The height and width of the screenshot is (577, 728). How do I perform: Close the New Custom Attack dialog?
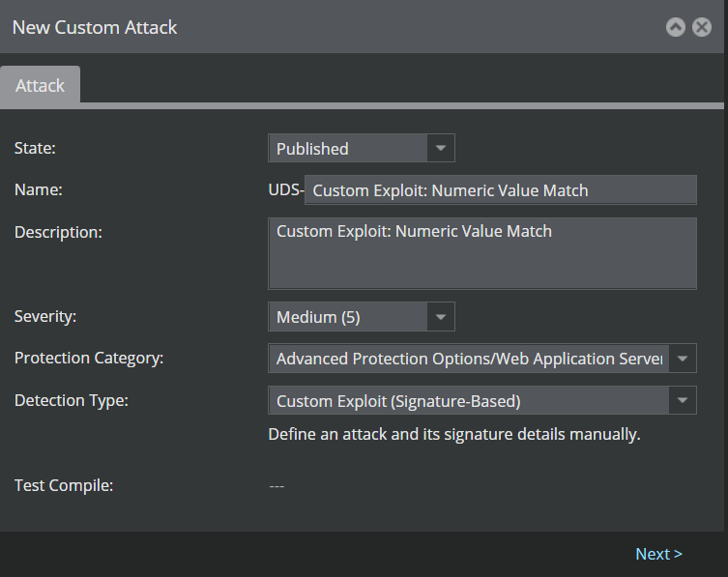click(702, 27)
